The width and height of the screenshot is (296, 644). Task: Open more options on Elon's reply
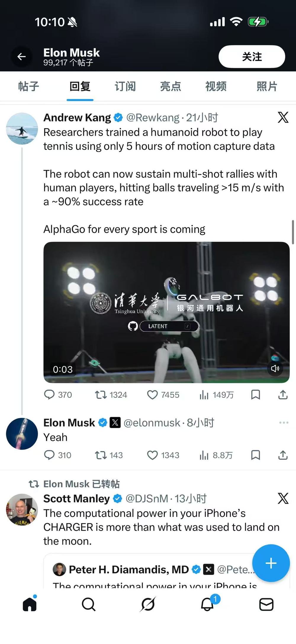284,423
